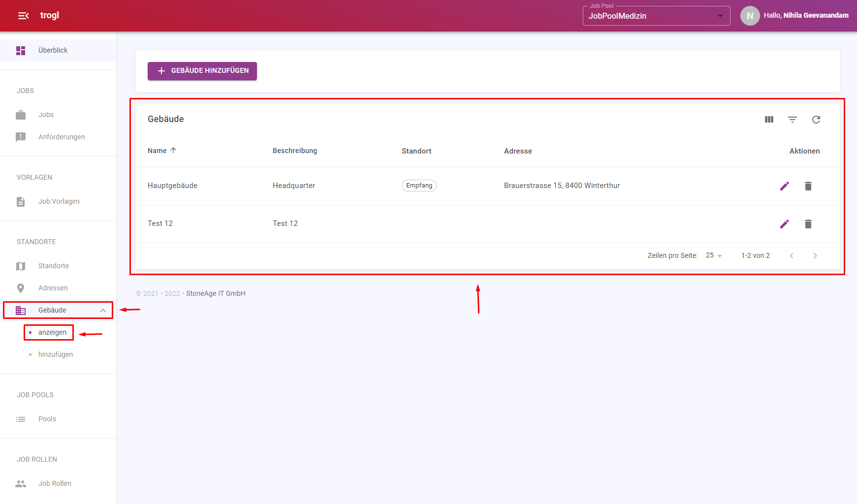Open Anforderungen in the sidebar

[58, 137]
